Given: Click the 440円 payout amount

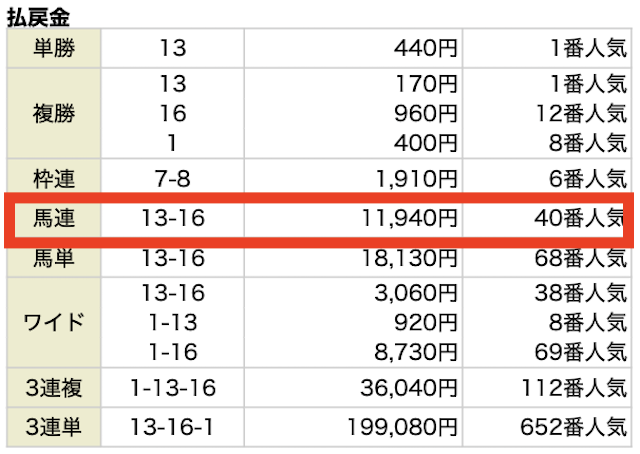Looking at the screenshot, I should [425, 47].
